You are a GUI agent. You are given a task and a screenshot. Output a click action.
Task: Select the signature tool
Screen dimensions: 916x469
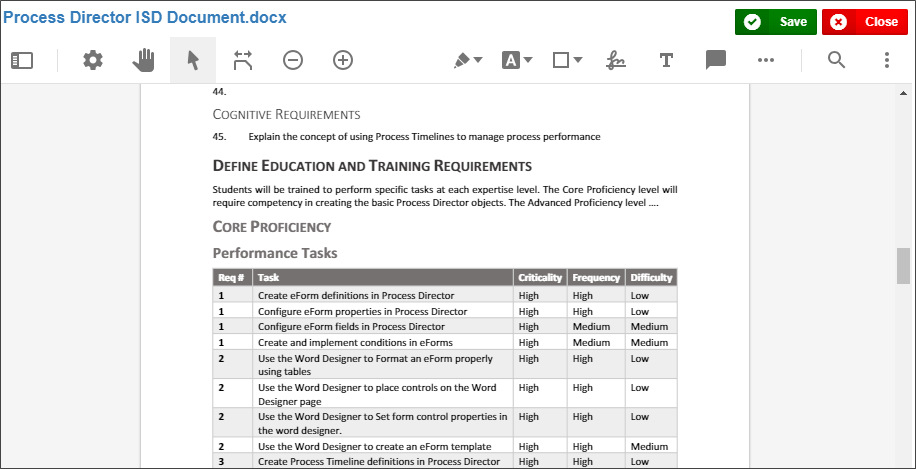[x=616, y=61]
